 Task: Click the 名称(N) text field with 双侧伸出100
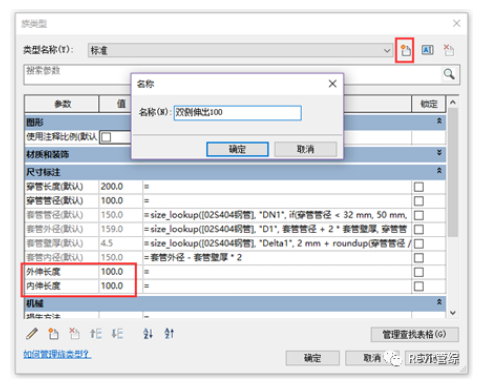[238, 113]
